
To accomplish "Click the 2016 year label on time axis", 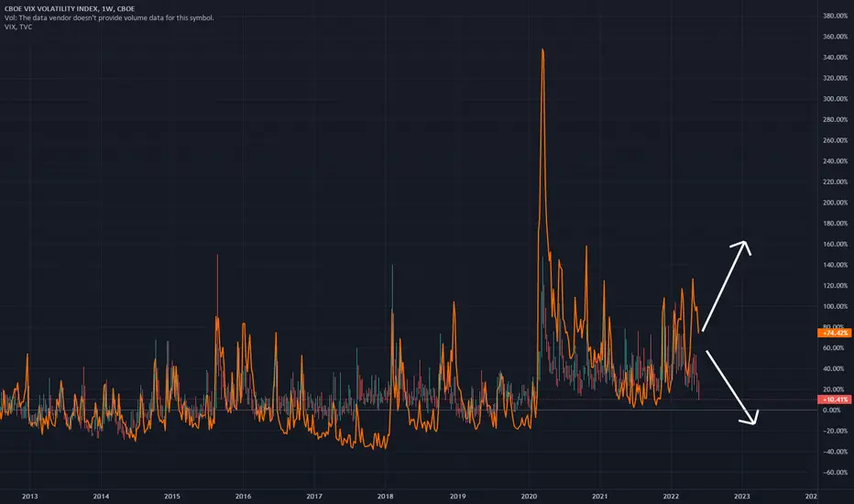I will click(x=243, y=497).
